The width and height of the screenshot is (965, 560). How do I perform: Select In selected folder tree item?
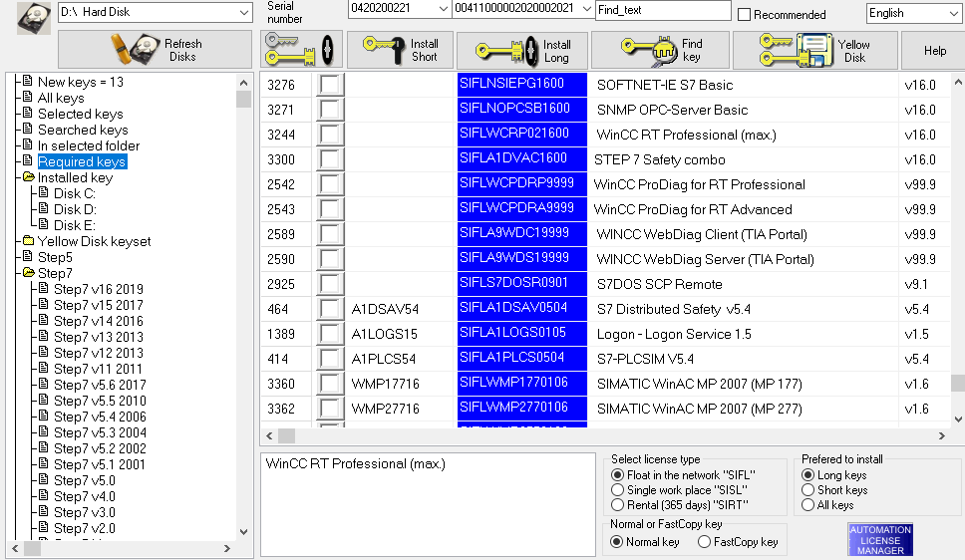89,145
